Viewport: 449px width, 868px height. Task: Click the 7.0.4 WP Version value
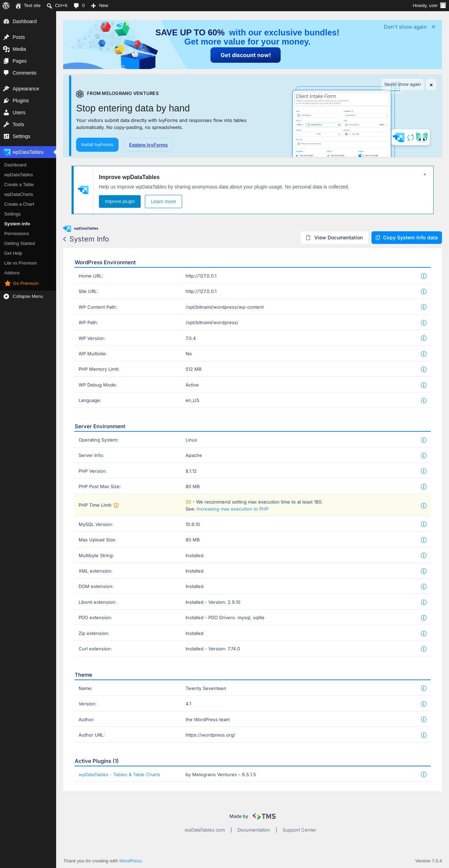[190, 338]
